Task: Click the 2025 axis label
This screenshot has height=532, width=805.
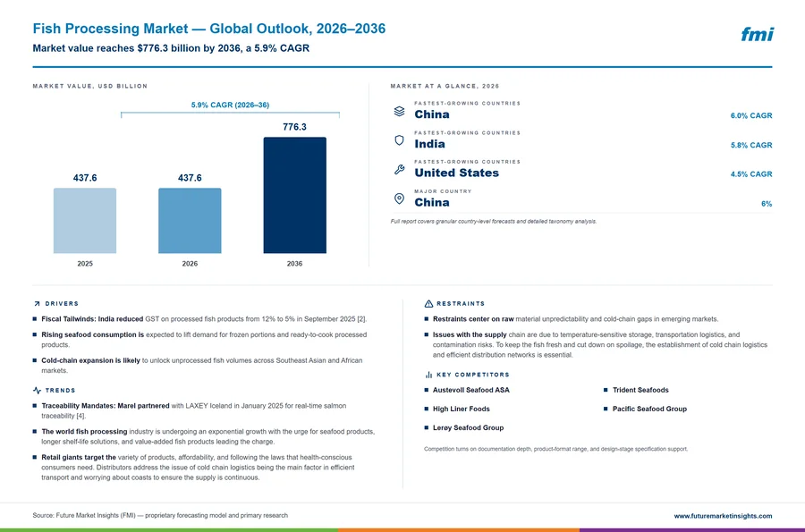Action: [x=85, y=264]
